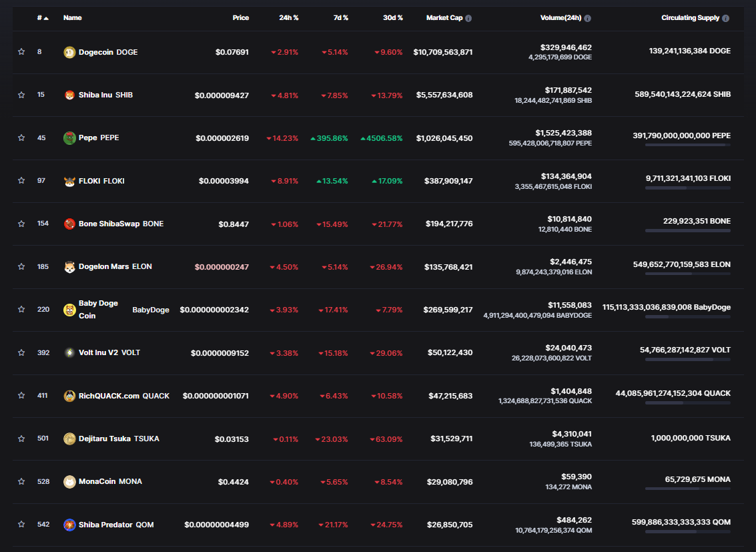The width and height of the screenshot is (756, 552).
Task: Click Pepe volume $1,525,423,388
Action: (x=563, y=133)
